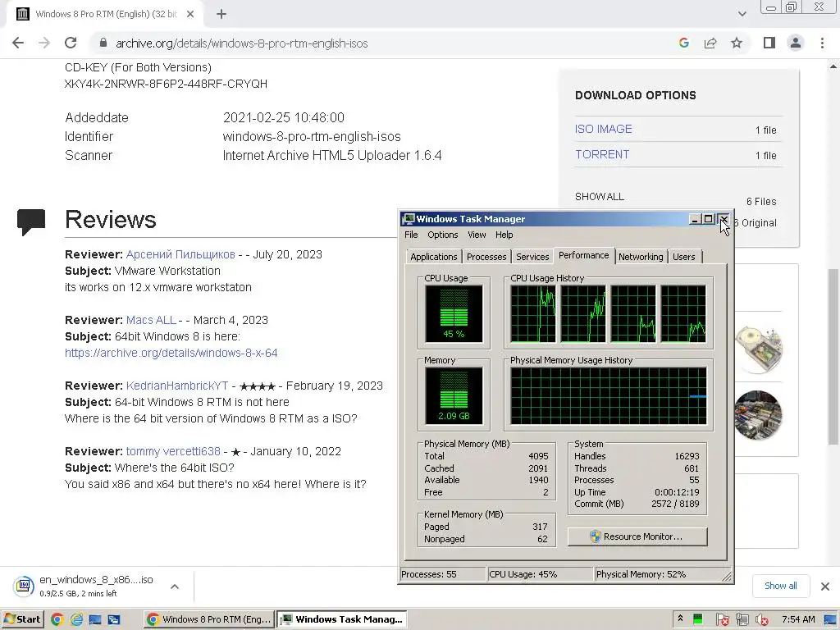Expand the tab search chevron
This screenshot has width=840, height=630.
[742, 14]
